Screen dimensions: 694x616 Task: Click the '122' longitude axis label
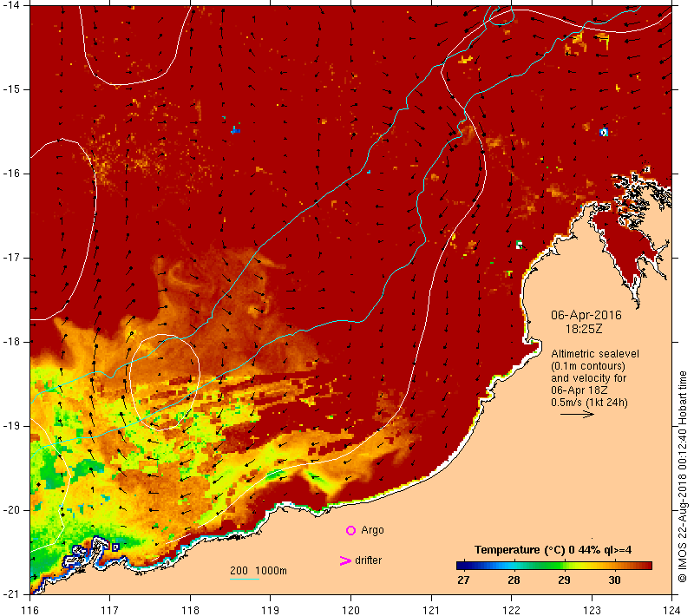[x=511, y=610]
